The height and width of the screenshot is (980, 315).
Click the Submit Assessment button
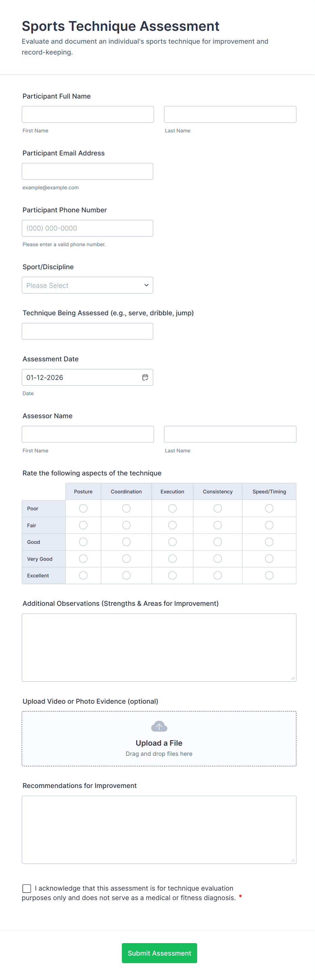click(159, 953)
